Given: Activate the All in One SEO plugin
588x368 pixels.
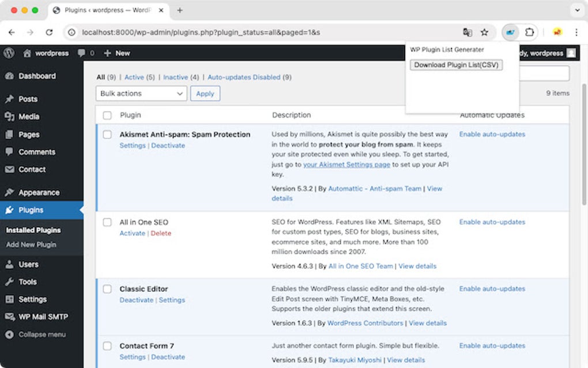Looking at the screenshot, I should tap(132, 233).
